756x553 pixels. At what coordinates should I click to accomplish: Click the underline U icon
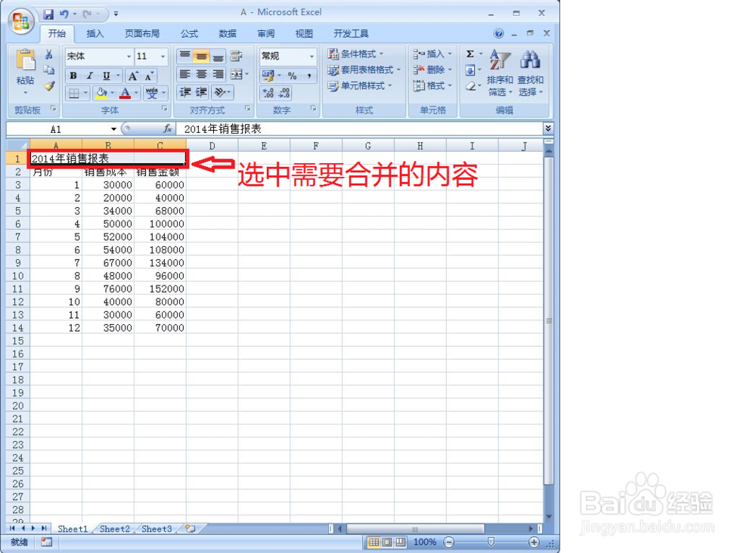coord(105,75)
